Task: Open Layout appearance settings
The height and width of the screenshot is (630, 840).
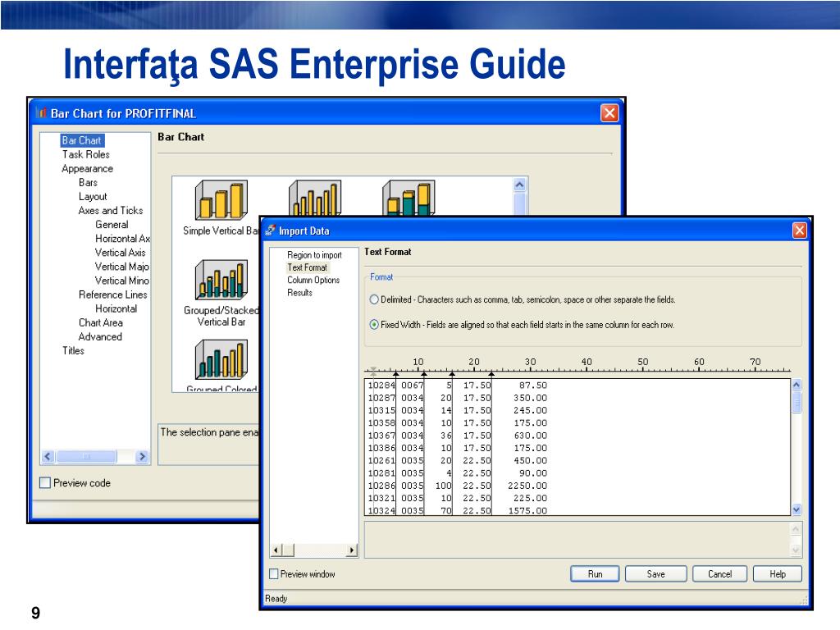Action: [x=93, y=197]
